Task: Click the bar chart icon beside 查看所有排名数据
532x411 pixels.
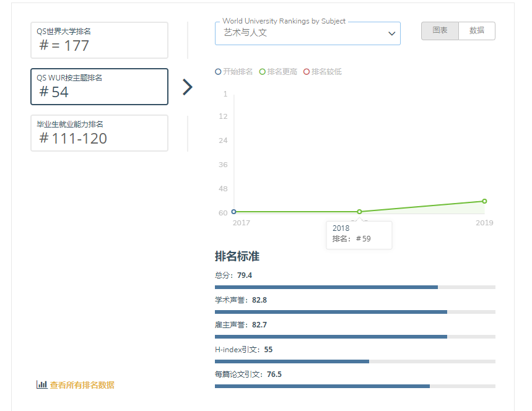Action: [x=41, y=384]
